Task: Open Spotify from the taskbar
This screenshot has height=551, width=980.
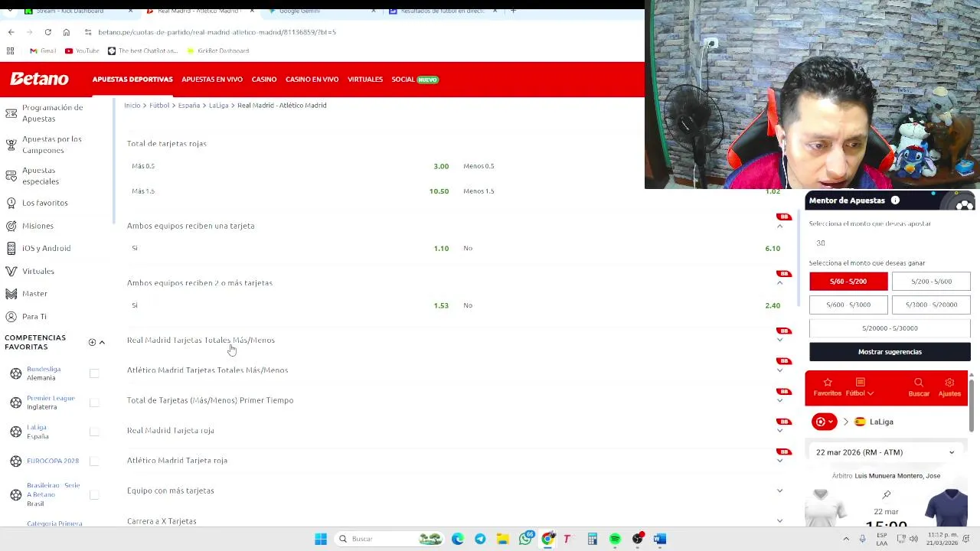Action: coord(615,539)
